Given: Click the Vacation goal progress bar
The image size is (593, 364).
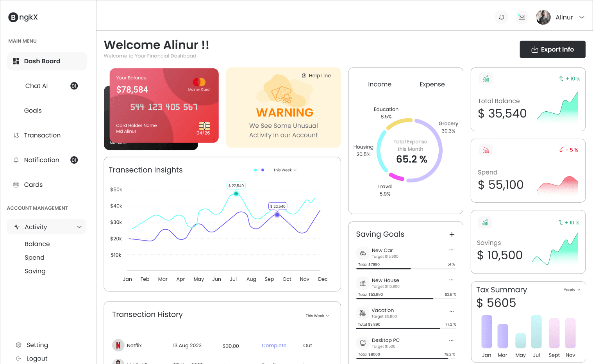Looking at the screenshot, I should 406,328.
